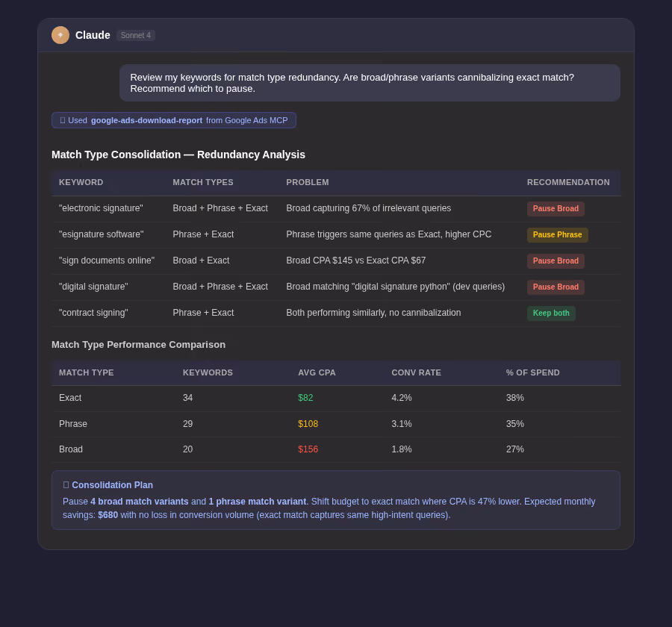Click the $680 savings figure
Image resolution: width=672 pixels, height=627 pixels.
tap(108, 515)
